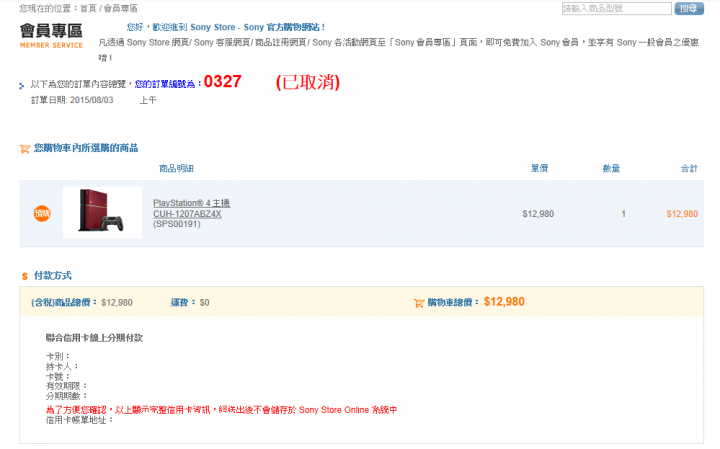Click the 會員專區 Member Service heading logo

pos(51,35)
